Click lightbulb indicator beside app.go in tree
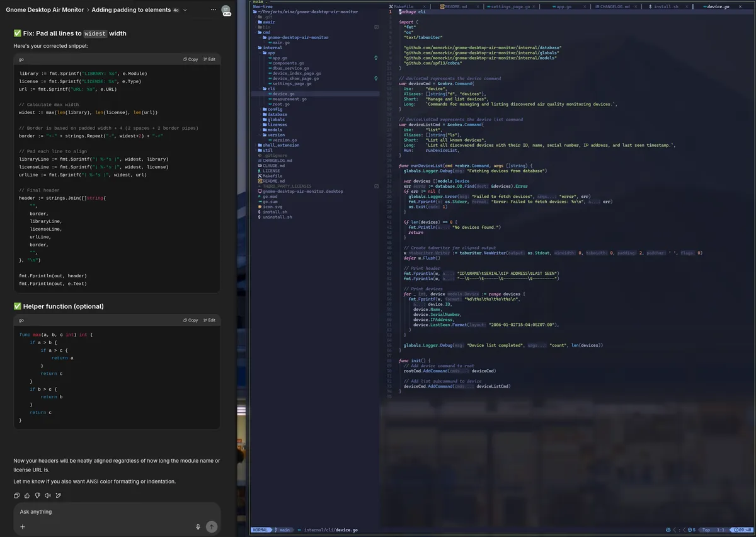This screenshot has width=756, height=537. click(x=376, y=58)
